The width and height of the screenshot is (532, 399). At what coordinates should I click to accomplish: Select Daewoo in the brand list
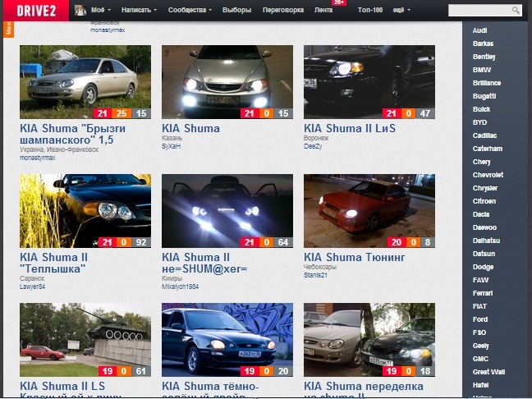tap(485, 227)
